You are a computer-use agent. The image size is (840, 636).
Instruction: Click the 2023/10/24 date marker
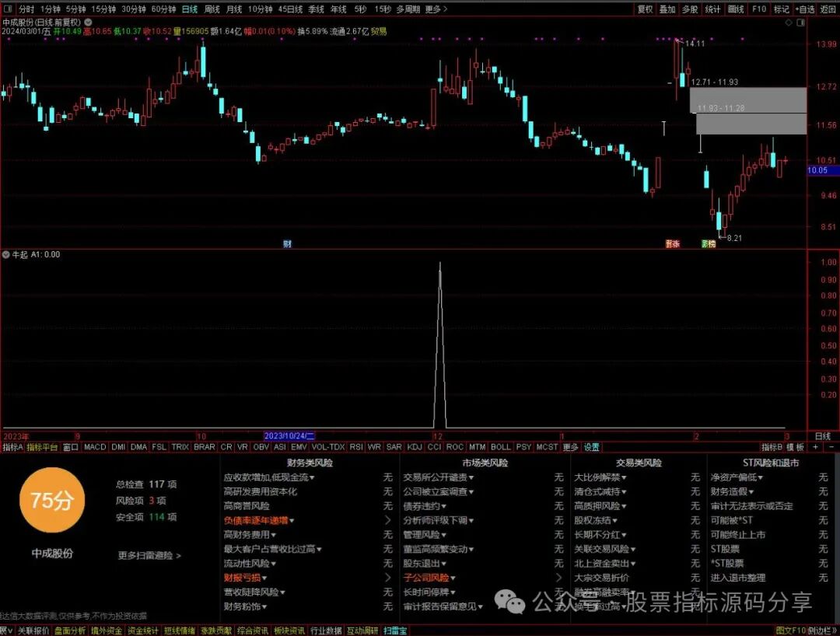point(289,436)
